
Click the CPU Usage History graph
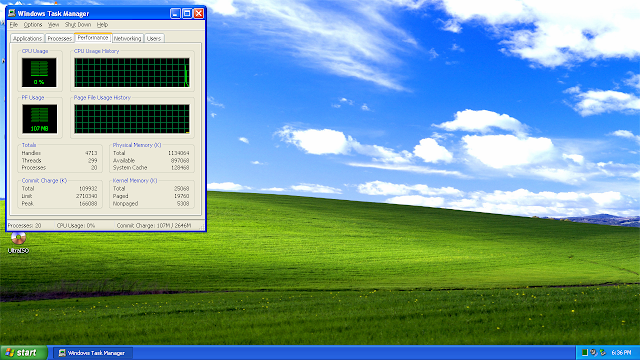[x=132, y=73]
